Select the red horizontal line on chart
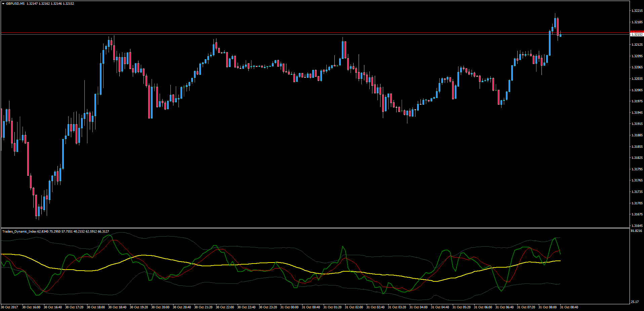Viewport: 644px width, 311px height. (x=315, y=33)
